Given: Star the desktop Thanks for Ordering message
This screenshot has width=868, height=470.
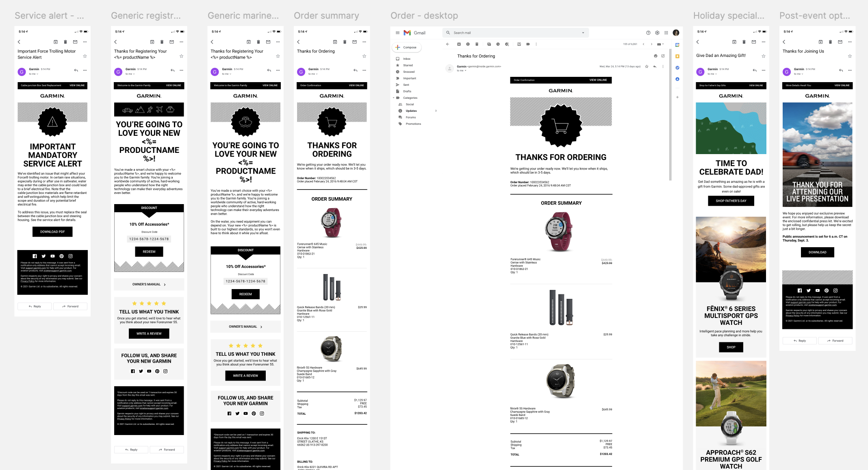Looking at the screenshot, I should (x=647, y=66).
